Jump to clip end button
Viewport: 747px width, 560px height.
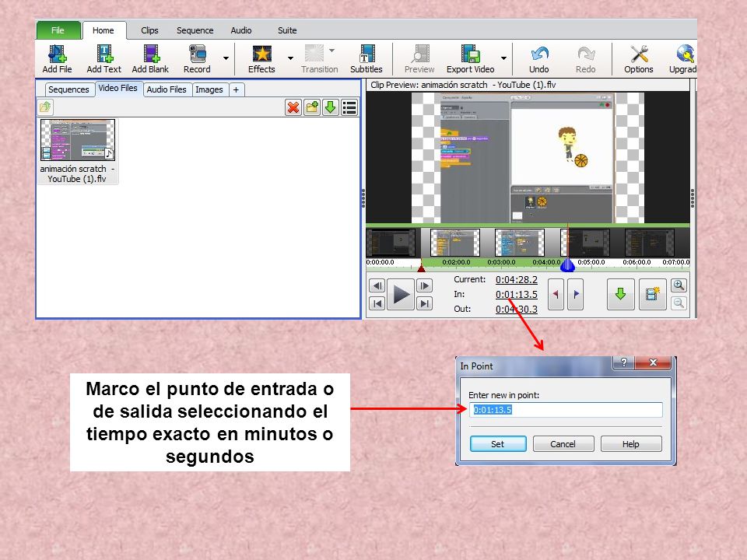pos(424,303)
